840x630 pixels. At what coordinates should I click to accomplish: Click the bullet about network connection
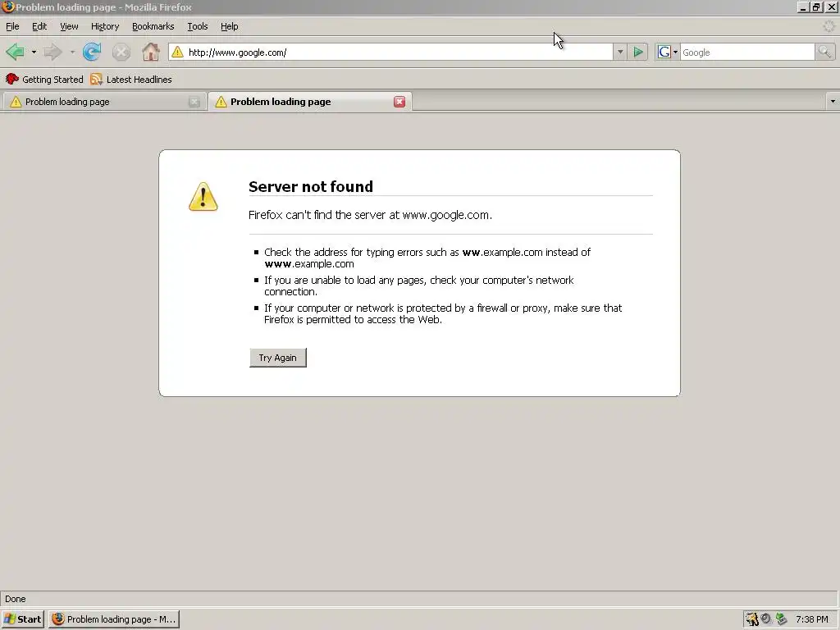coord(419,285)
